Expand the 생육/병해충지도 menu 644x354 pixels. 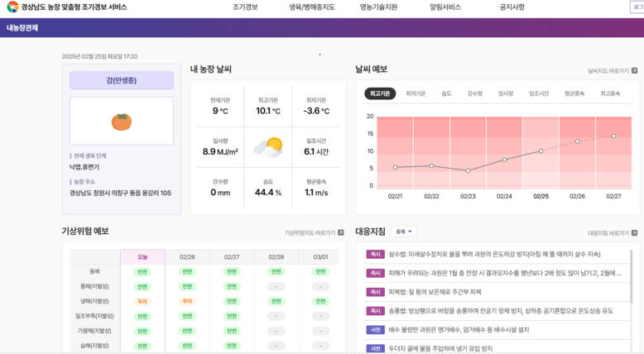(312, 7)
